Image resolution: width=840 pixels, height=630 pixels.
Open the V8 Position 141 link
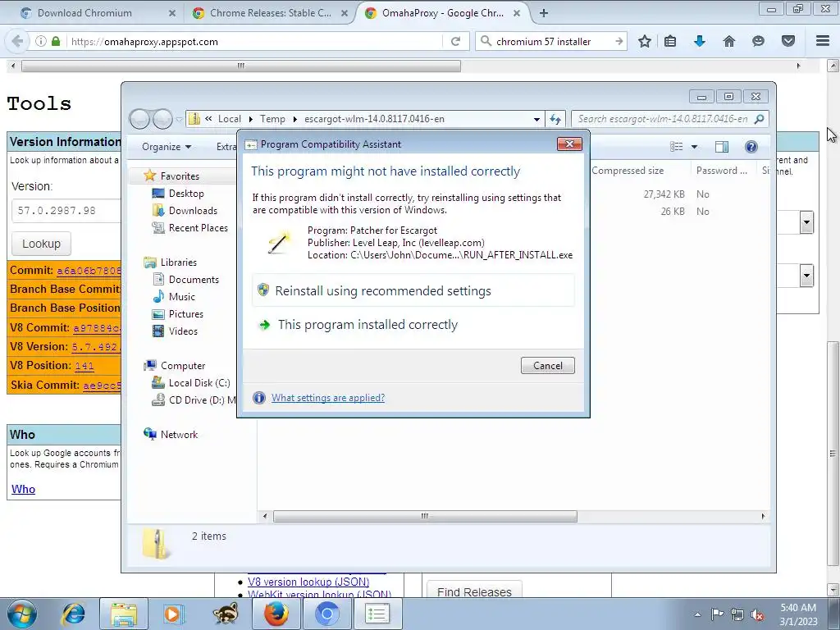[x=84, y=366]
